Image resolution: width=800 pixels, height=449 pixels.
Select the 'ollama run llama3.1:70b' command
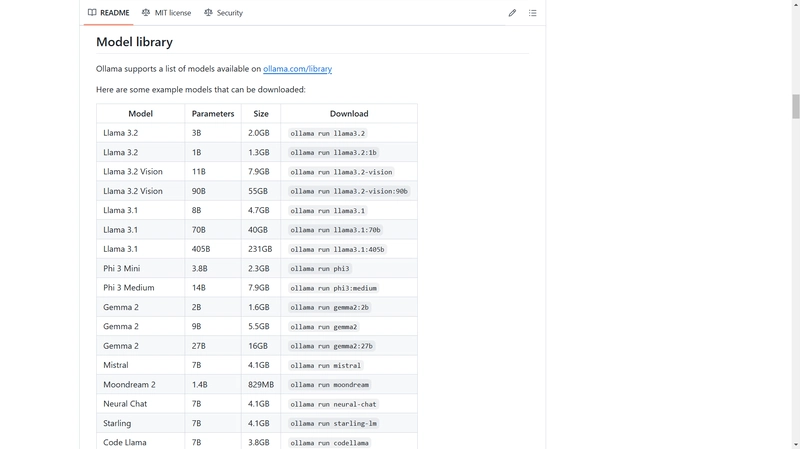click(335, 230)
